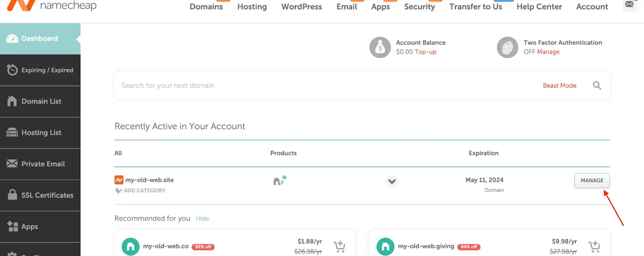This screenshot has height=256, width=644.
Task: Manage Two Factor Authentication
Action: 548,52
